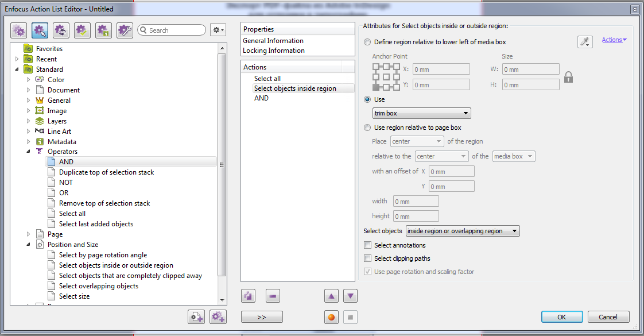
Task: Click the gear with green info badge icon
Action: [x=103, y=30]
